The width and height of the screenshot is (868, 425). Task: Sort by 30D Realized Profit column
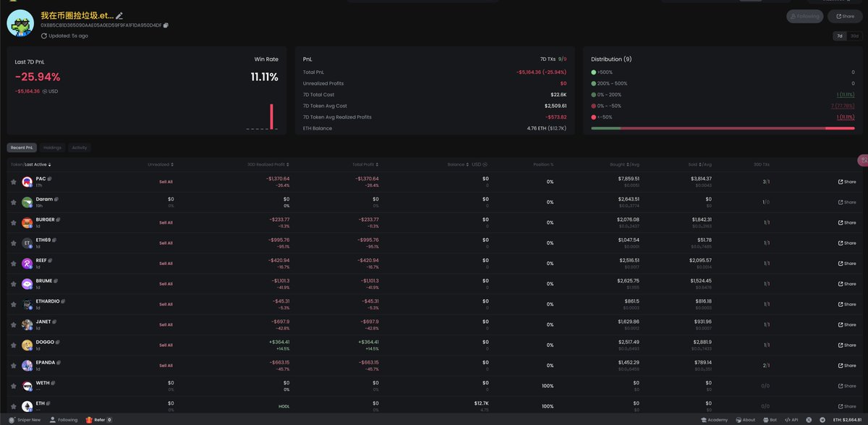click(269, 164)
